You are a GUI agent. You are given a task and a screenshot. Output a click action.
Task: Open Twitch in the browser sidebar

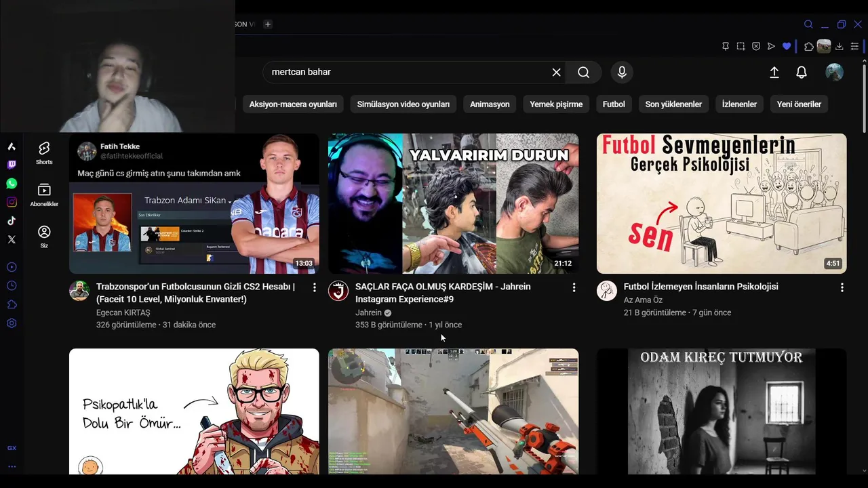tap(12, 165)
